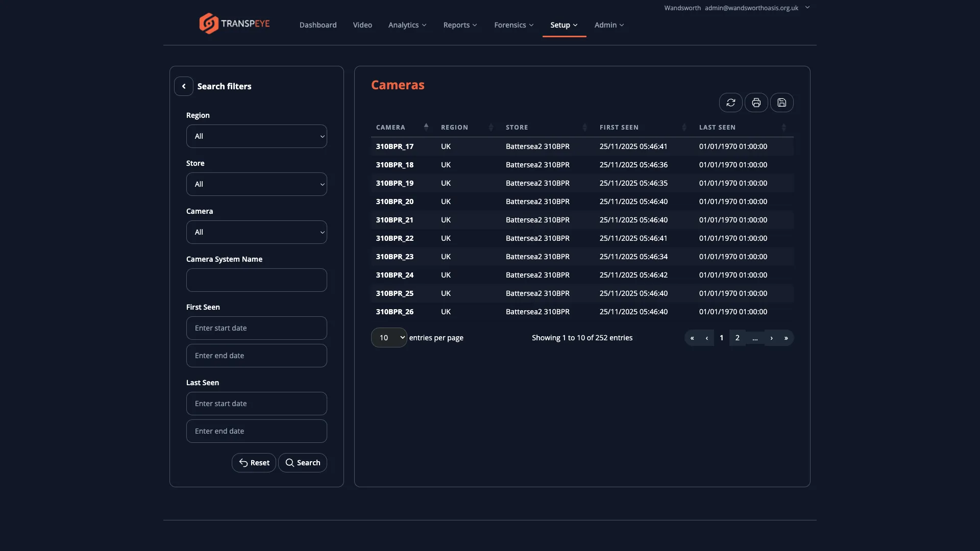Save the camera list

tap(782, 103)
